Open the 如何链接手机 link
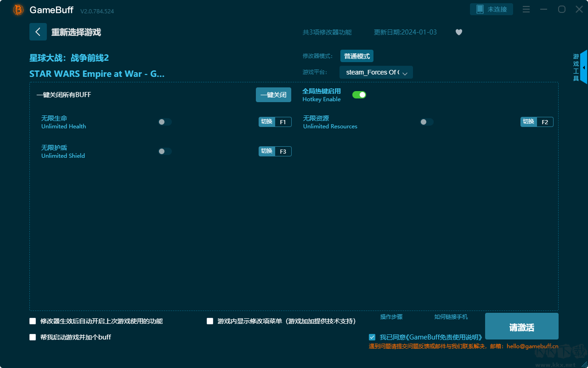Screen dimensions: 588x368 [x=451, y=317]
